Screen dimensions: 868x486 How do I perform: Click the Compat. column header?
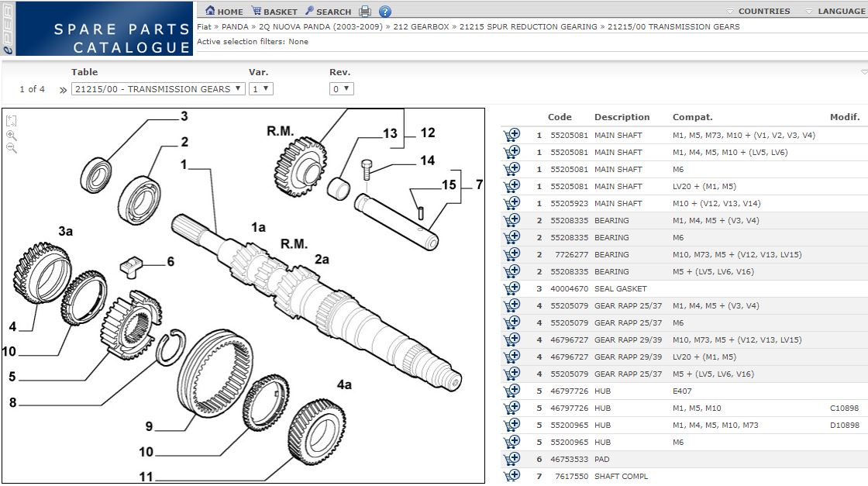692,117
